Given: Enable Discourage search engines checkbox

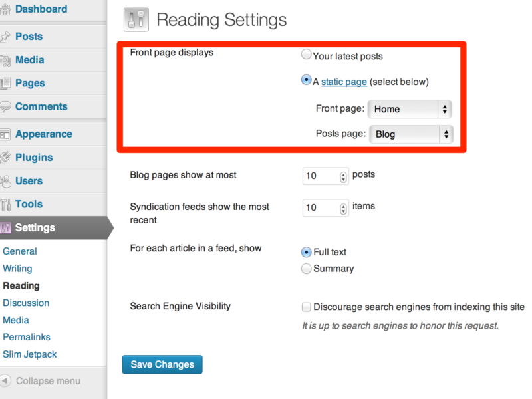Looking at the screenshot, I should click(306, 307).
